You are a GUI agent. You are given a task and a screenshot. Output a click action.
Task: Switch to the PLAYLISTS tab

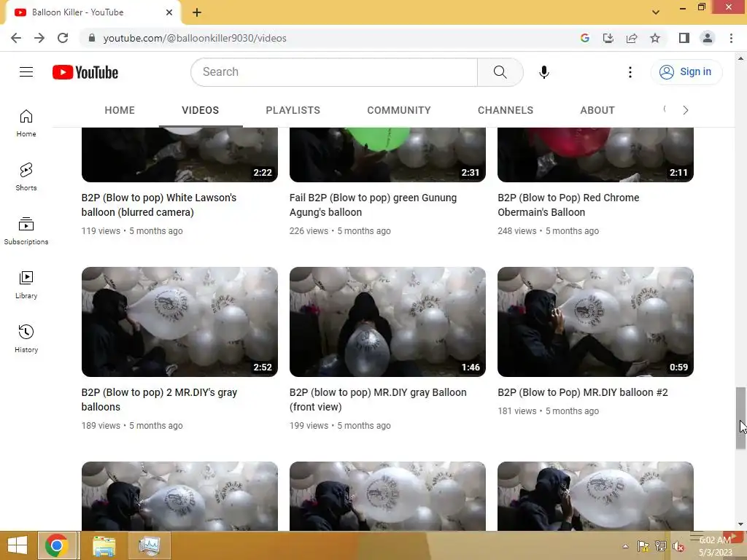(x=293, y=111)
